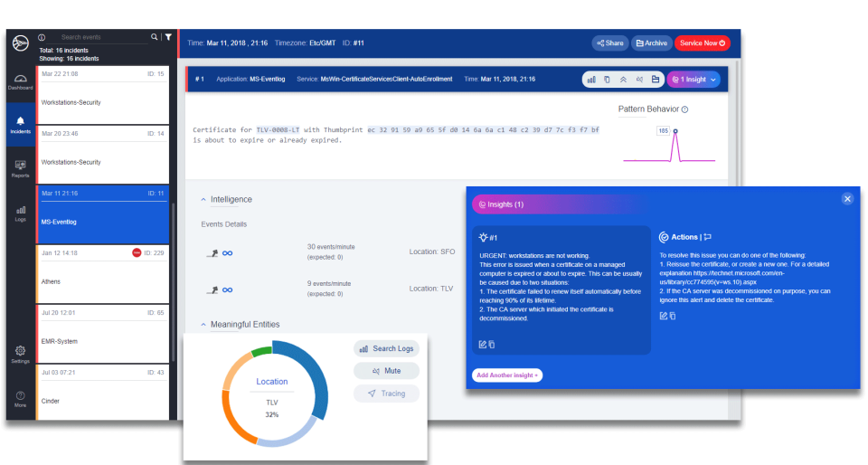
Task: Click the infinity icon in SFO event row
Action: 228,253
